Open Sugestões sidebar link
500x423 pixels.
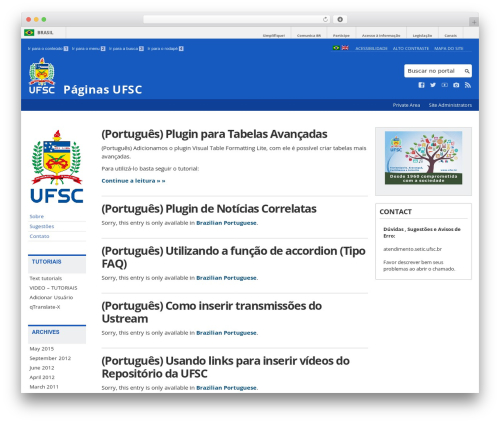coord(42,226)
